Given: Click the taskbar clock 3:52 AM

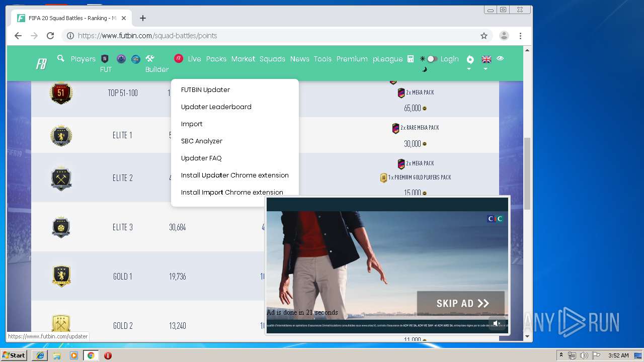Looking at the screenshot, I should pos(618,355).
